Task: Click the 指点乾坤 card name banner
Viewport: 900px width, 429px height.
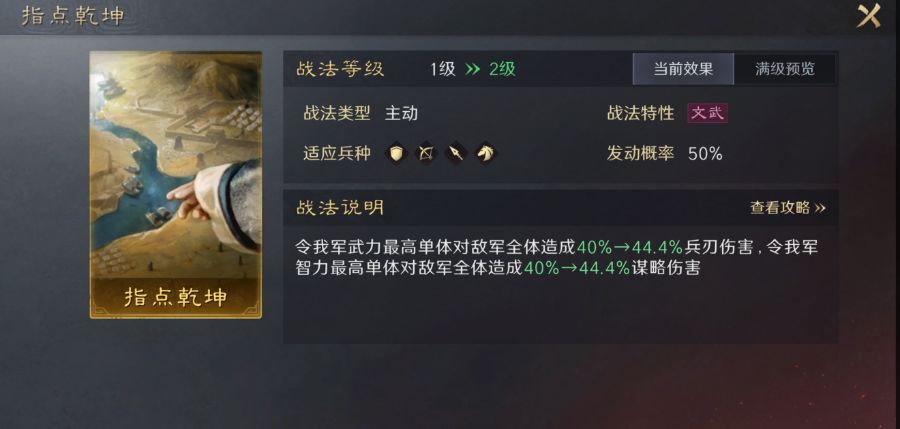Action: click(x=176, y=297)
